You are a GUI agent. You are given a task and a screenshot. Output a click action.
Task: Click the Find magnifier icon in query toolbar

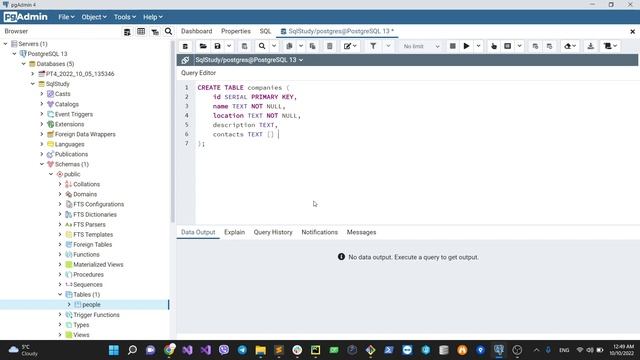pos(262,46)
